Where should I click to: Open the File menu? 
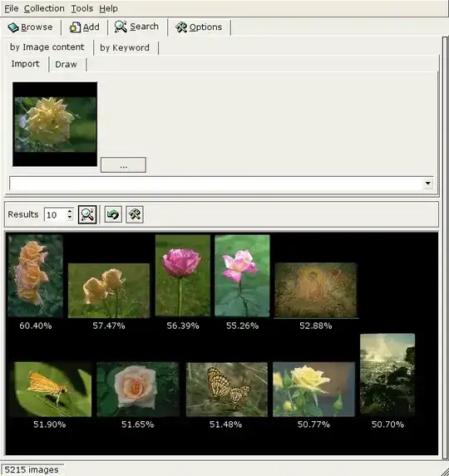pos(12,8)
